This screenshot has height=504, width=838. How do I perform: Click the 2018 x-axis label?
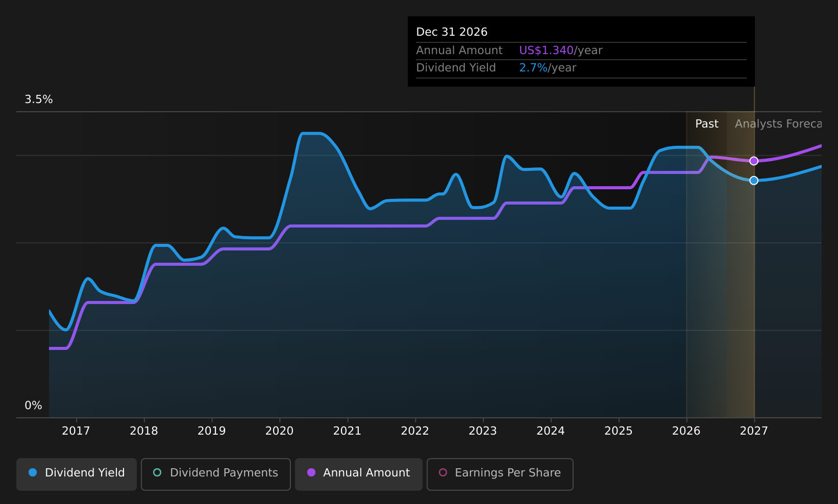(x=144, y=431)
